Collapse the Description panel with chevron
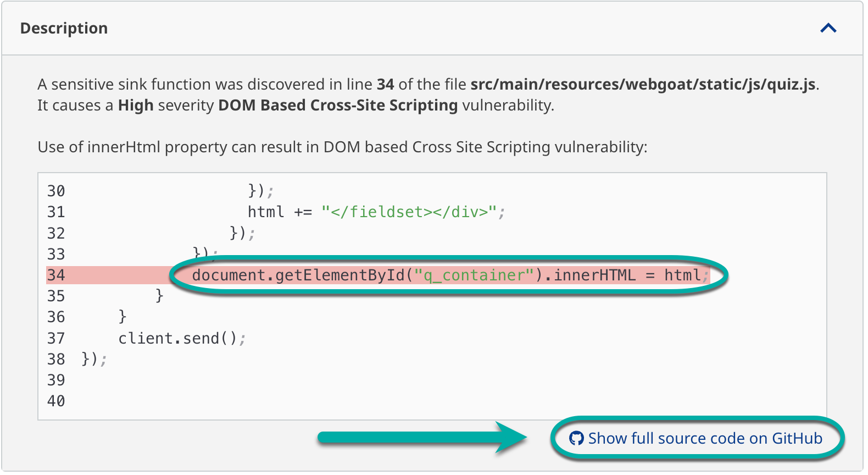868x475 pixels. pos(828,29)
